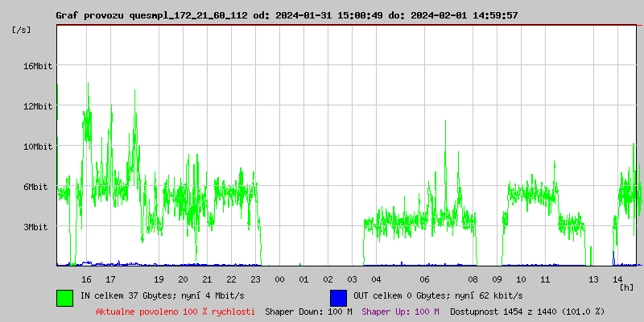Click the blue OUT legend swatch
644x322 pixels.
(x=338, y=297)
